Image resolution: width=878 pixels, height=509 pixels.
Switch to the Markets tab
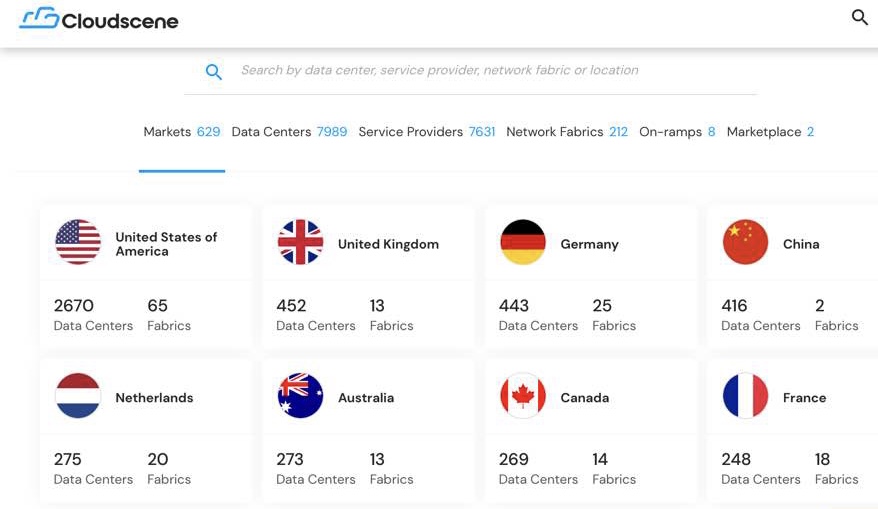pos(181,132)
